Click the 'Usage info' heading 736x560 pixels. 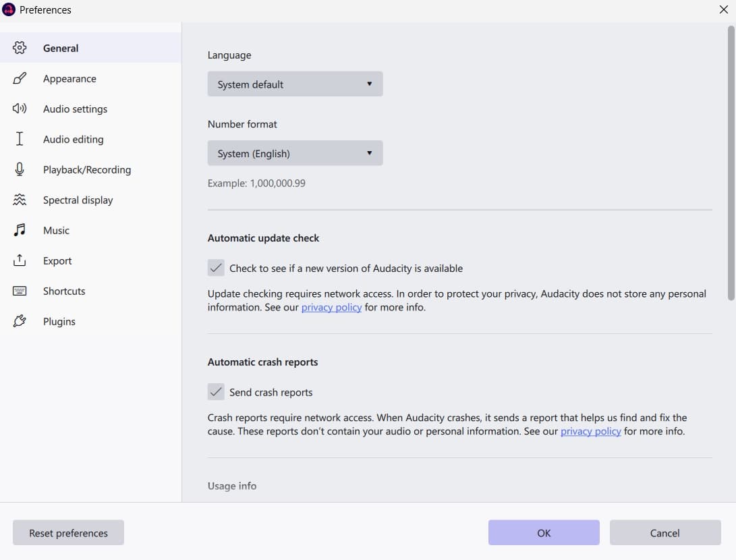tap(232, 486)
